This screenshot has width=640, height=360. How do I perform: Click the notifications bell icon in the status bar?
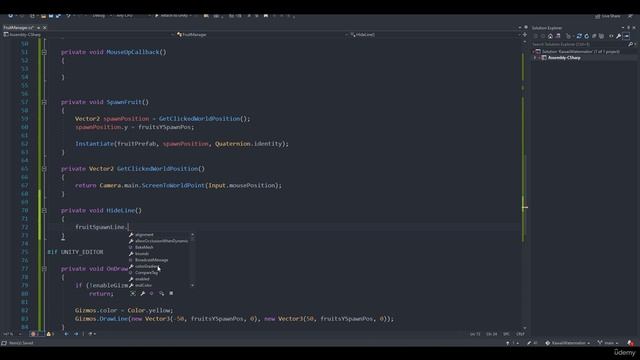pos(631,343)
